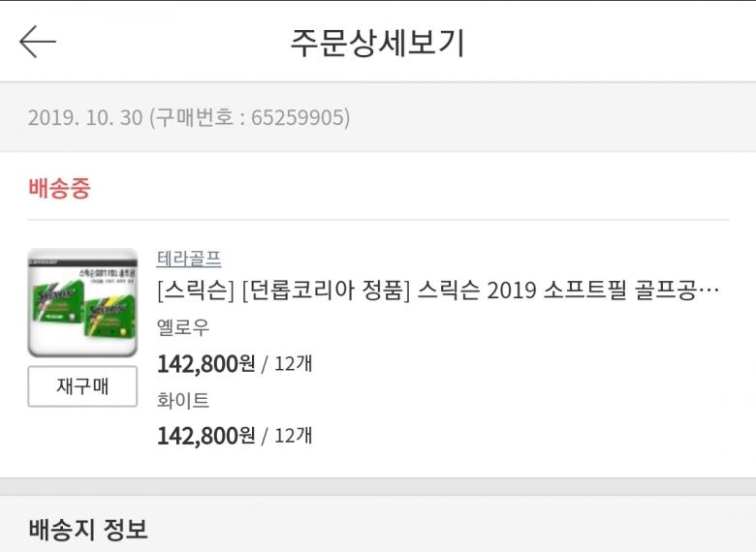Tap the 12개 quantity for 화이트 option
The height and width of the screenshot is (552, 756).
pyautogui.click(x=293, y=437)
